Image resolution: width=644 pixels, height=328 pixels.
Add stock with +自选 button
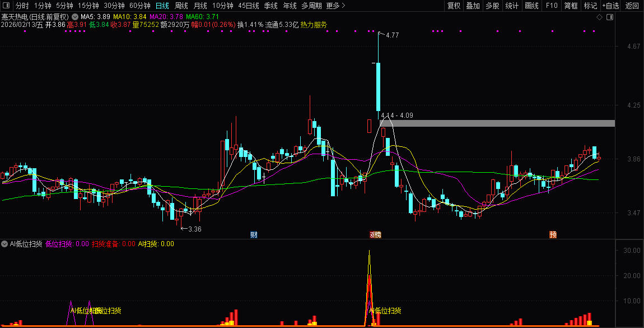pos(611,6)
